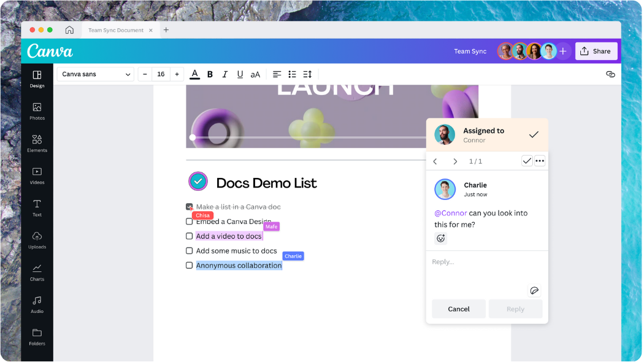
Task: Open the Audio panel in the sidebar
Action: click(x=37, y=304)
